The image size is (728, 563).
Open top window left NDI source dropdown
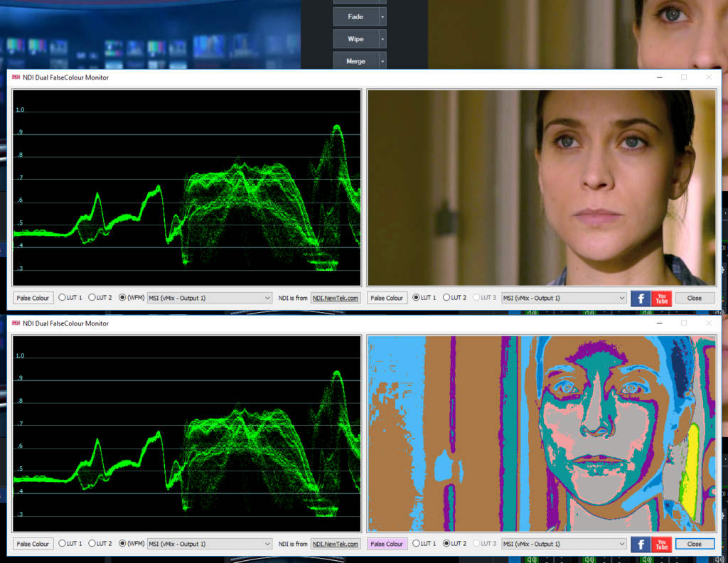(x=210, y=298)
